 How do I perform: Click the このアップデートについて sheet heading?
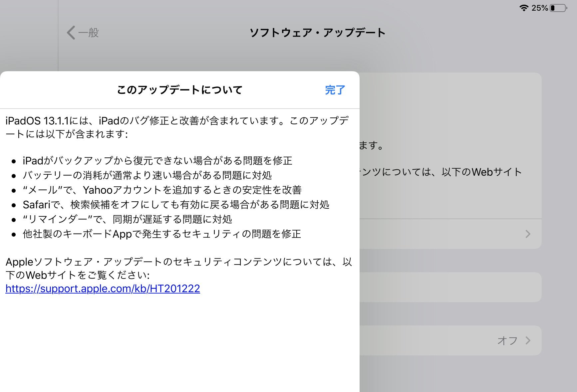(x=179, y=90)
